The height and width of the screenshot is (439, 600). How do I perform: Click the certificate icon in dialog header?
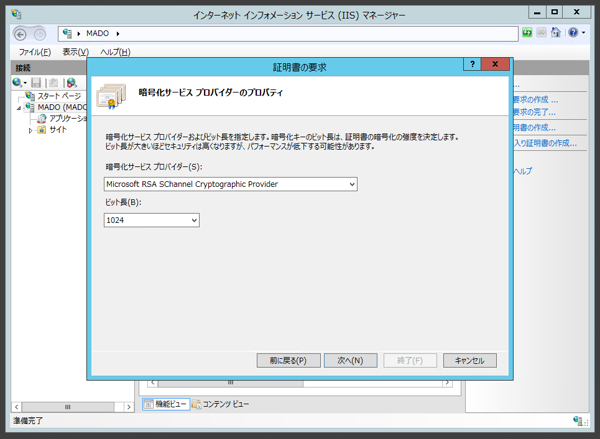point(111,96)
